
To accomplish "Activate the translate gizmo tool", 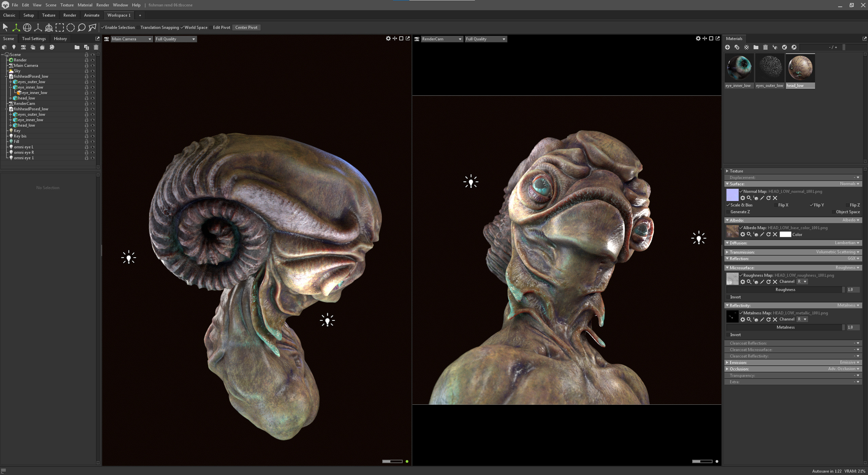I will pos(16,28).
